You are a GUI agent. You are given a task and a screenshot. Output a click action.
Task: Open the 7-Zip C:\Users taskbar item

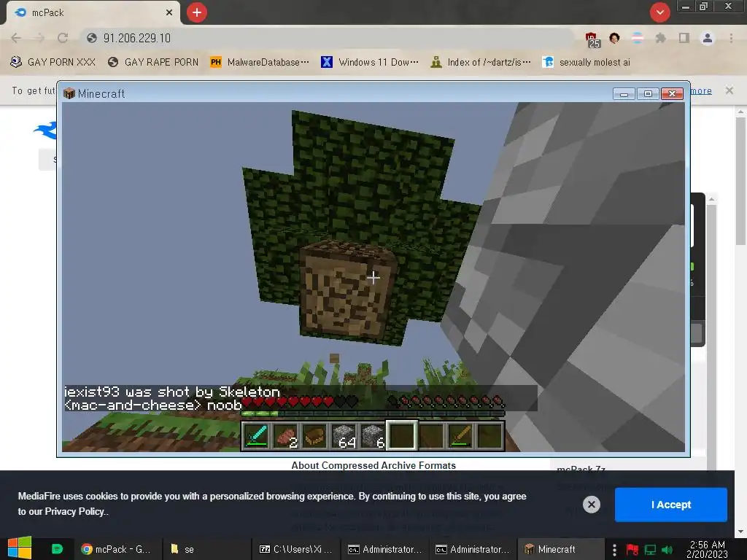click(295, 549)
